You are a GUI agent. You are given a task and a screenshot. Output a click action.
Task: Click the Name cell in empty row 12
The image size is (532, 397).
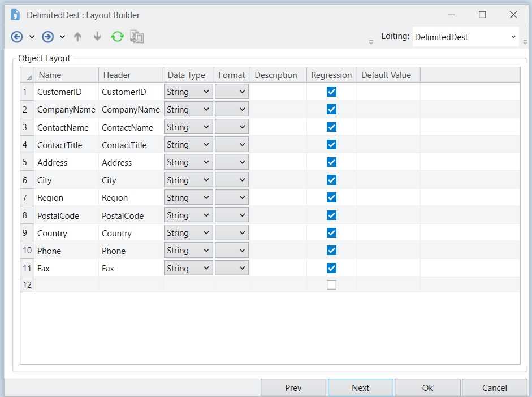click(66, 285)
